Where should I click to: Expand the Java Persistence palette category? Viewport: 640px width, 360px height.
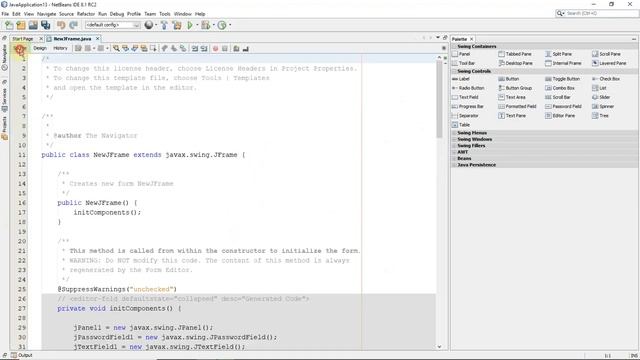pyautogui.click(x=454, y=165)
